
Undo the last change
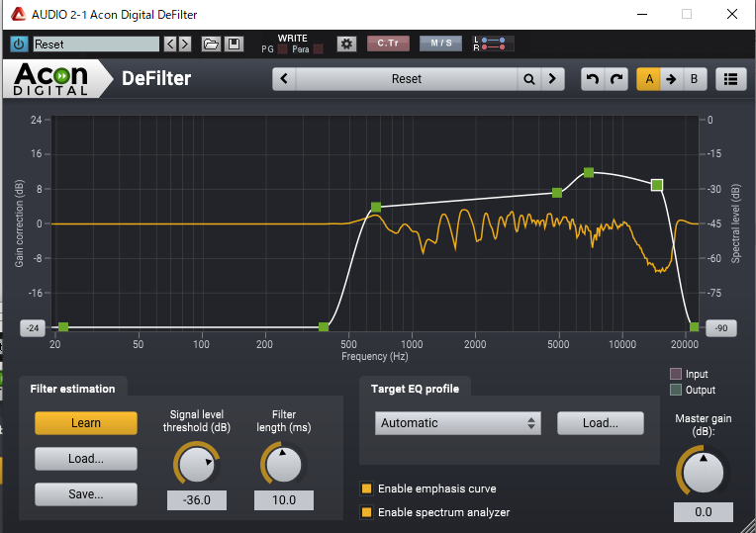coord(593,79)
